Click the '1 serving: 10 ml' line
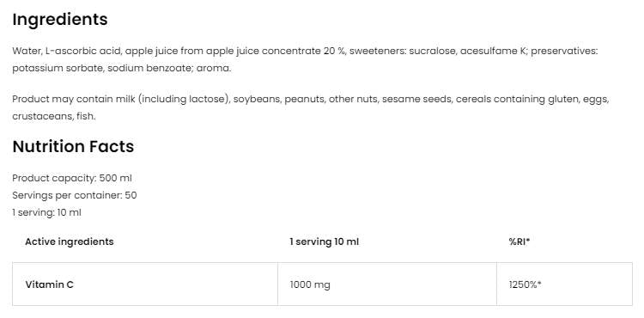Screen dimensions: 644x318 [47, 212]
